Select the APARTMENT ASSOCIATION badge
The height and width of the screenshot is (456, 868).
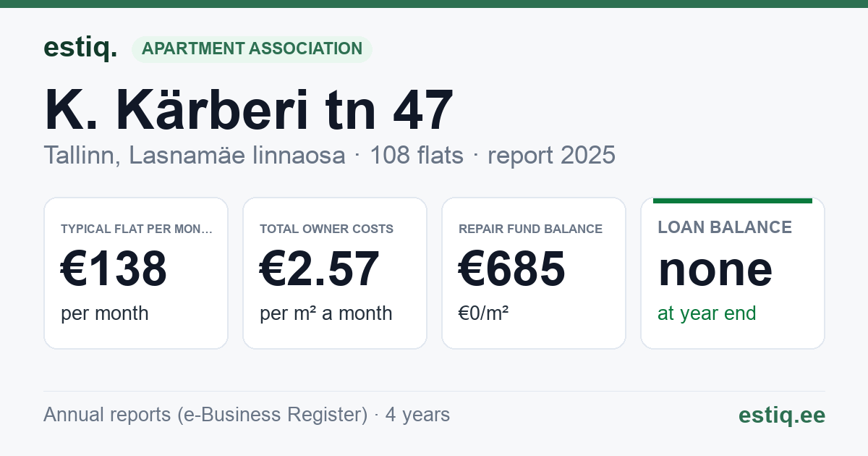tap(252, 48)
